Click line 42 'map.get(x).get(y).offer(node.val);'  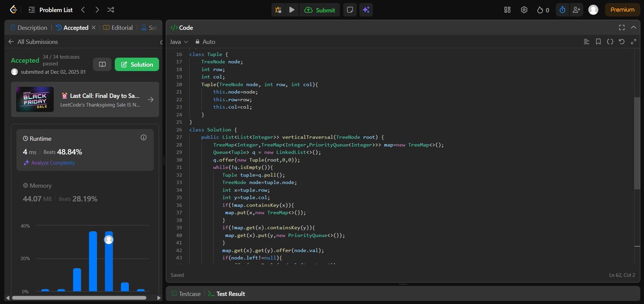[273, 250]
